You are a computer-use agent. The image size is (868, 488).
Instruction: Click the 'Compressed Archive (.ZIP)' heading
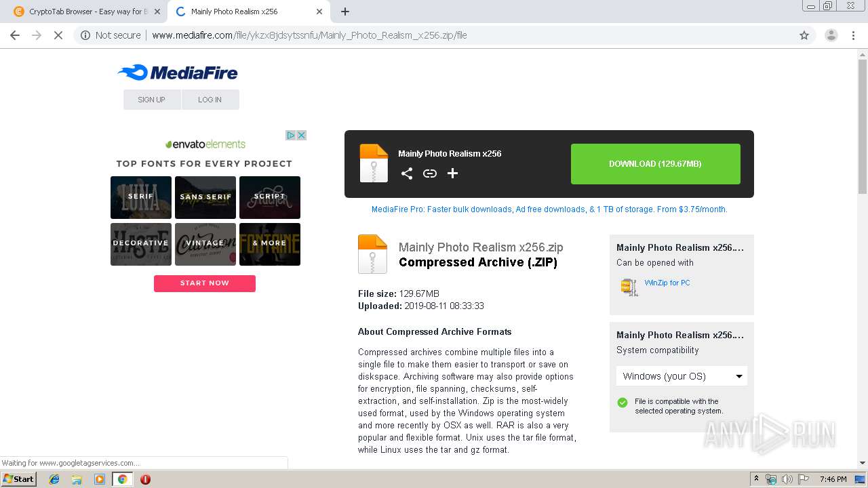pos(478,262)
